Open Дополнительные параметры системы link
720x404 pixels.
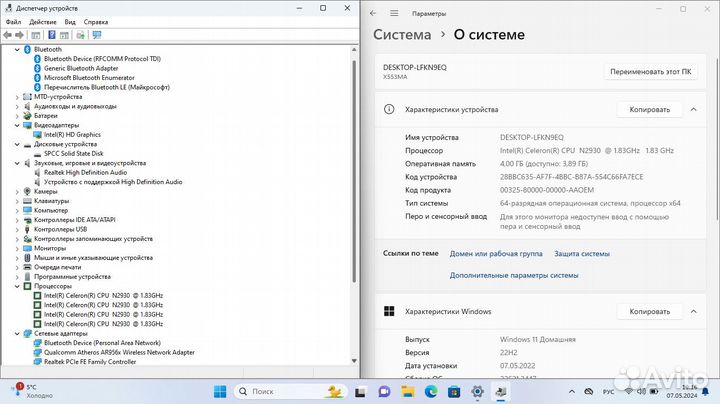tap(514, 275)
